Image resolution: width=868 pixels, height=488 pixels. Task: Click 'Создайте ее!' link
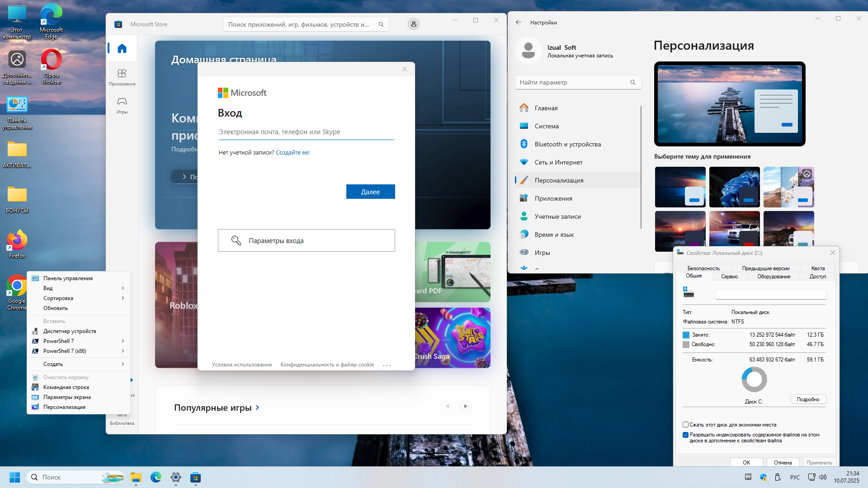coord(292,153)
